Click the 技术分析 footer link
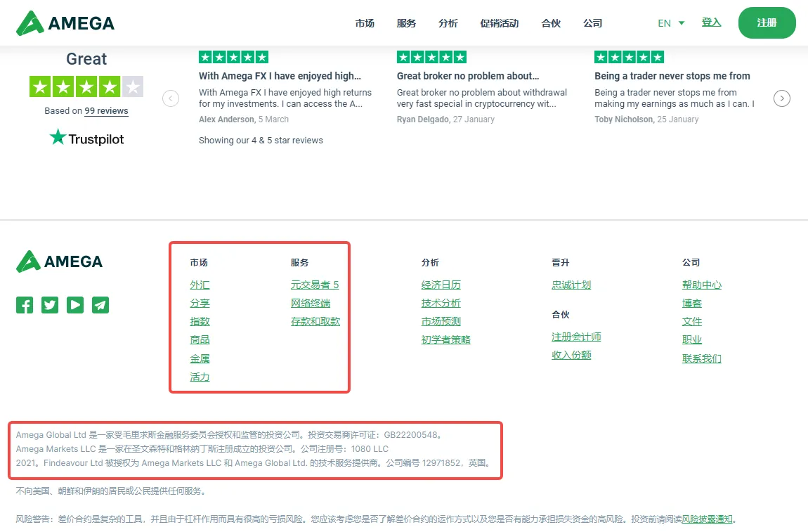The width and height of the screenshot is (808, 532). [441, 303]
